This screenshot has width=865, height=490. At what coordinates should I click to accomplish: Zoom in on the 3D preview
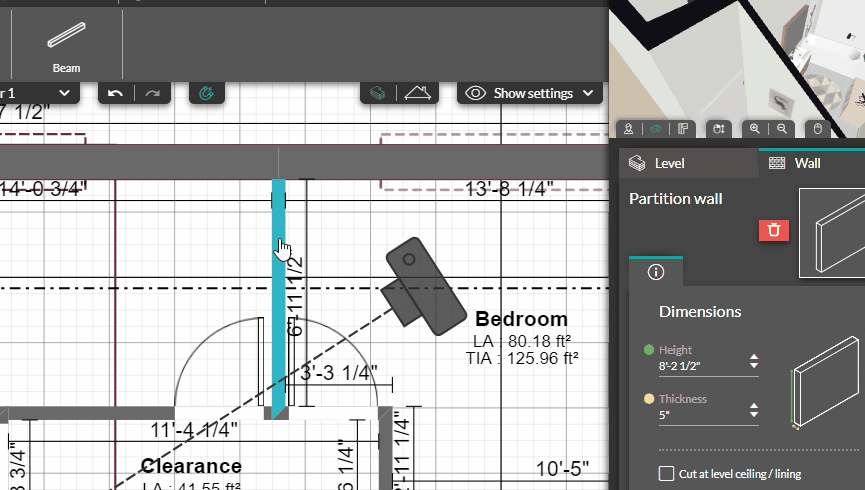754,129
